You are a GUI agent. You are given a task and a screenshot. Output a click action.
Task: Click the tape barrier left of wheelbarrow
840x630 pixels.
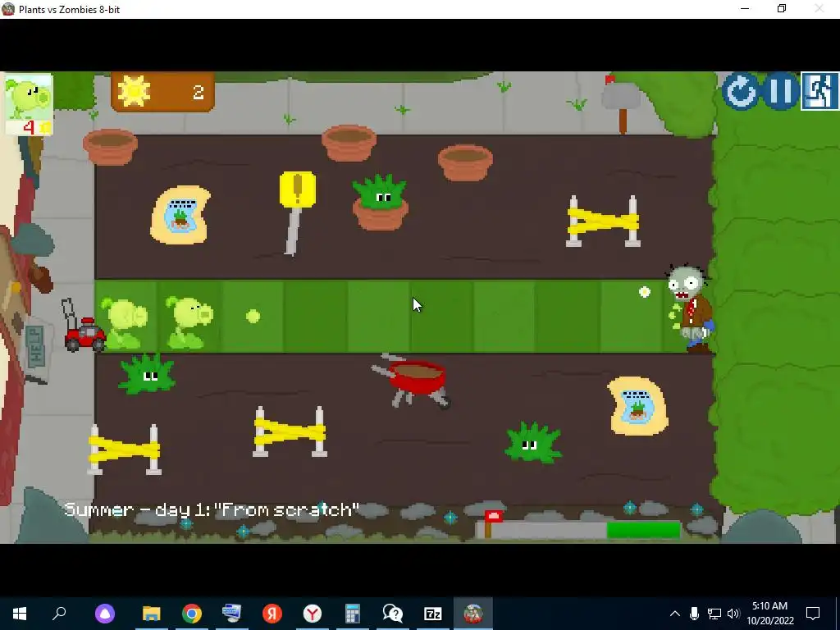(290, 431)
